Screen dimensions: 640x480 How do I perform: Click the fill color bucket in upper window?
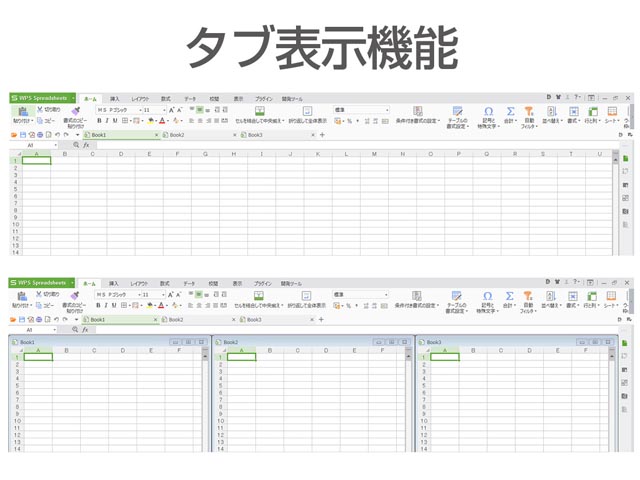[x=151, y=121]
